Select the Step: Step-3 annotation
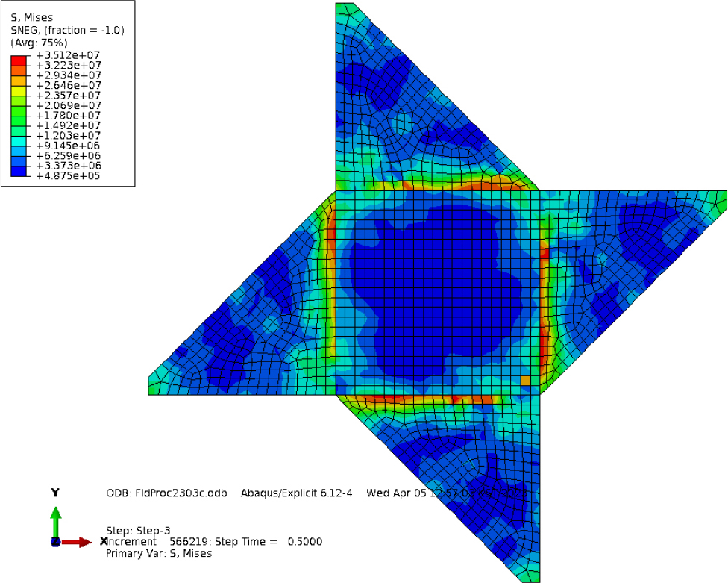 click(x=138, y=531)
